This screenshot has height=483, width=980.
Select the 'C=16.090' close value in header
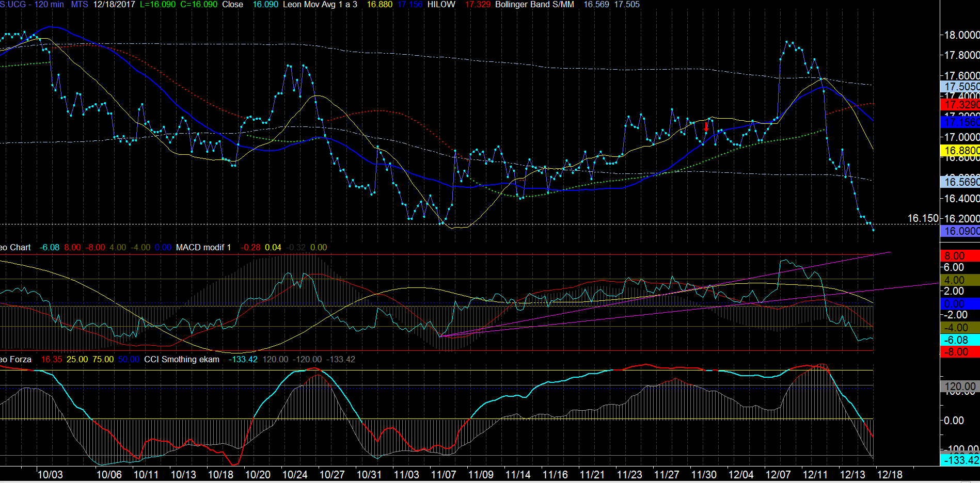pos(199,5)
